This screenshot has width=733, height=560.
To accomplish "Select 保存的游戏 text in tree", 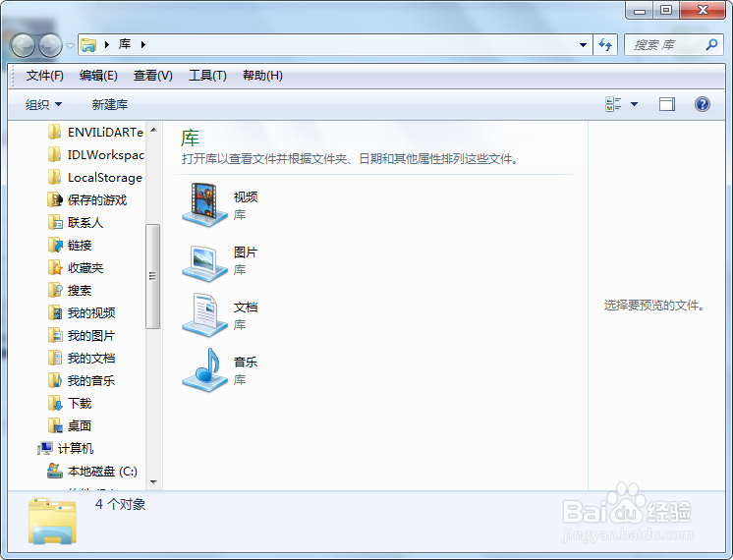I will click(x=97, y=200).
